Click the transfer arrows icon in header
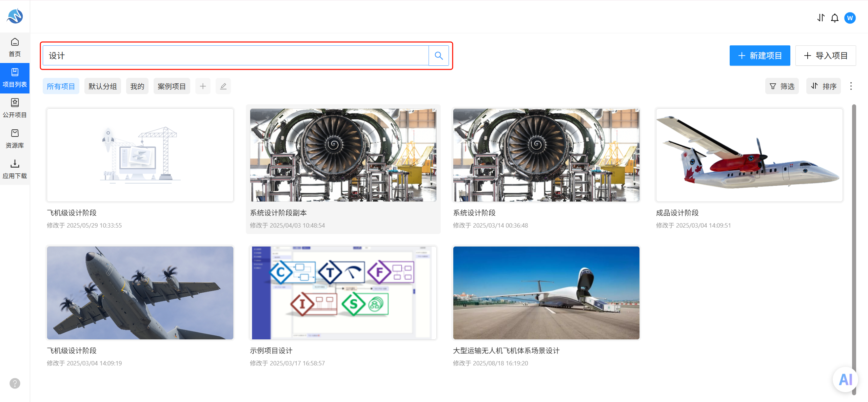 click(821, 18)
